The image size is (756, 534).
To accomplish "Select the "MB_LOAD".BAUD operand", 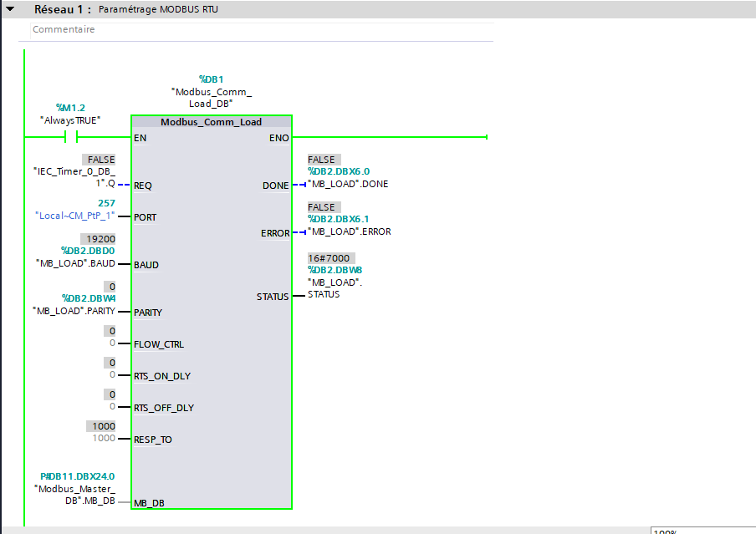I will coord(74,263).
